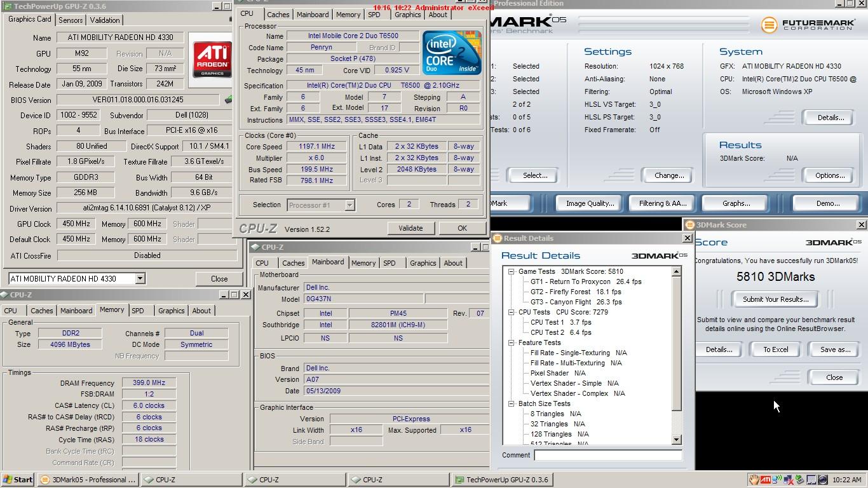Open CPU tab in CPU-Z Memory window
This screenshot has width=868, height=488.
[11, 311]
